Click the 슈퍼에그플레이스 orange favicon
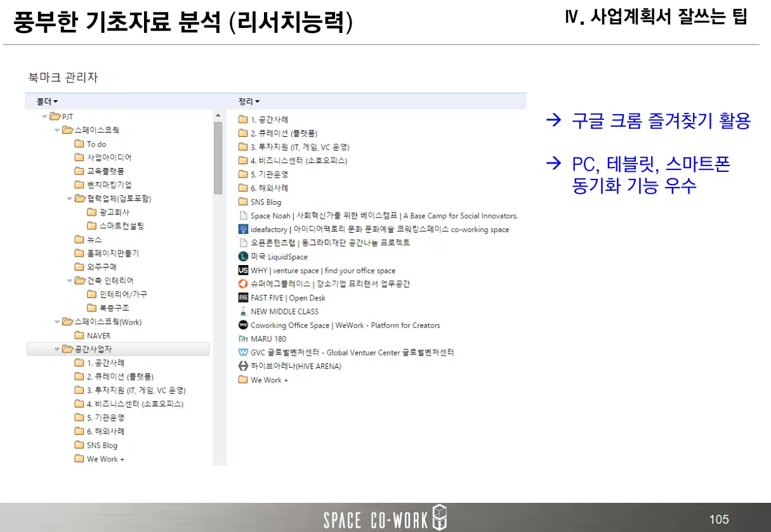The width and height of the screenshot is (771, 532). [242, 284]
